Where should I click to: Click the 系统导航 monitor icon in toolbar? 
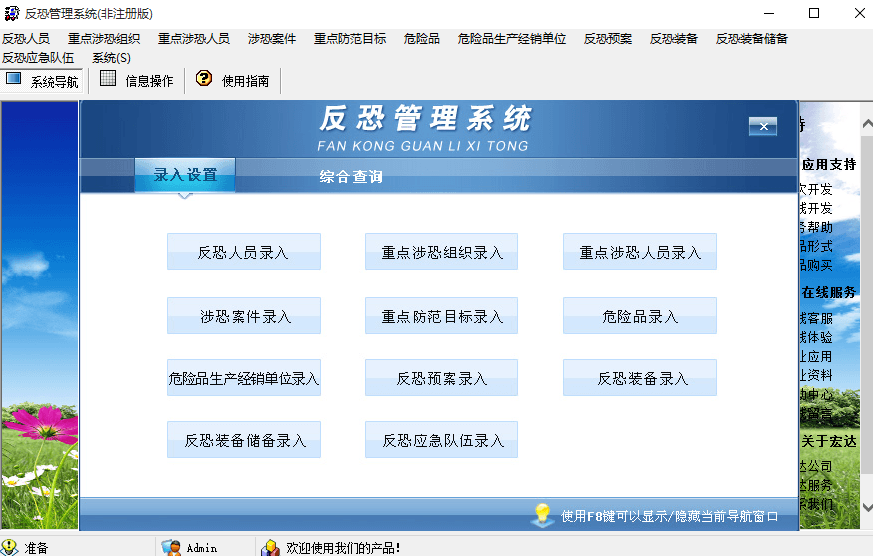pyautogui.click(x=14, y=79)
